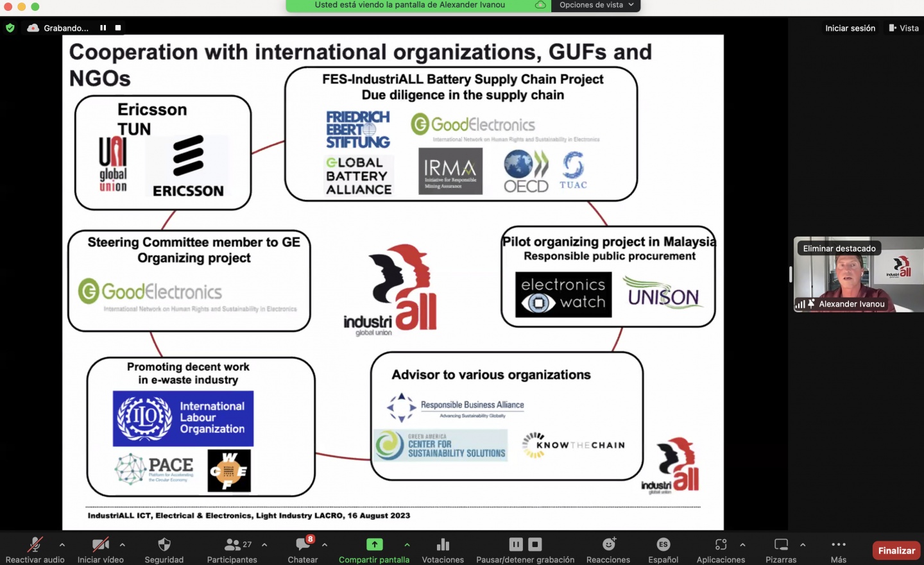Click the OECD logo on slide
This screenshot has height=565, width=924.
pos(526,171)
